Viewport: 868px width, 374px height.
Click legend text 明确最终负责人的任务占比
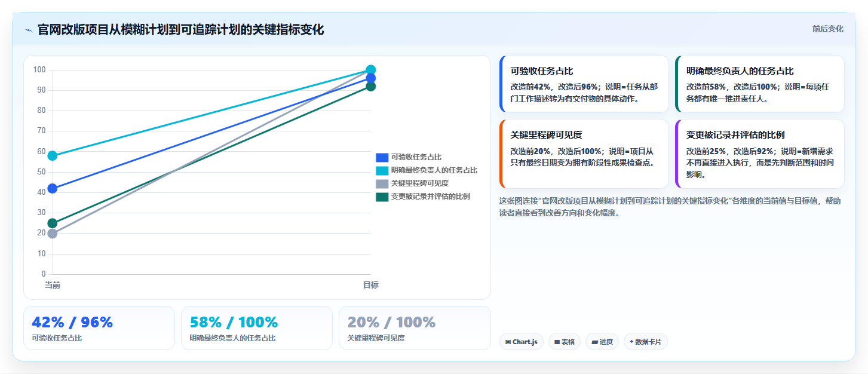click(434, 170)
